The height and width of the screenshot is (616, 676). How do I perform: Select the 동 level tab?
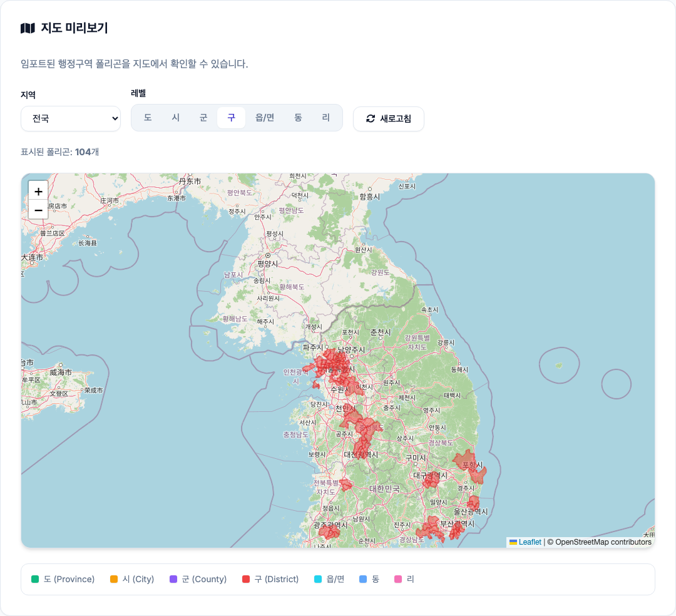[299, 118]
